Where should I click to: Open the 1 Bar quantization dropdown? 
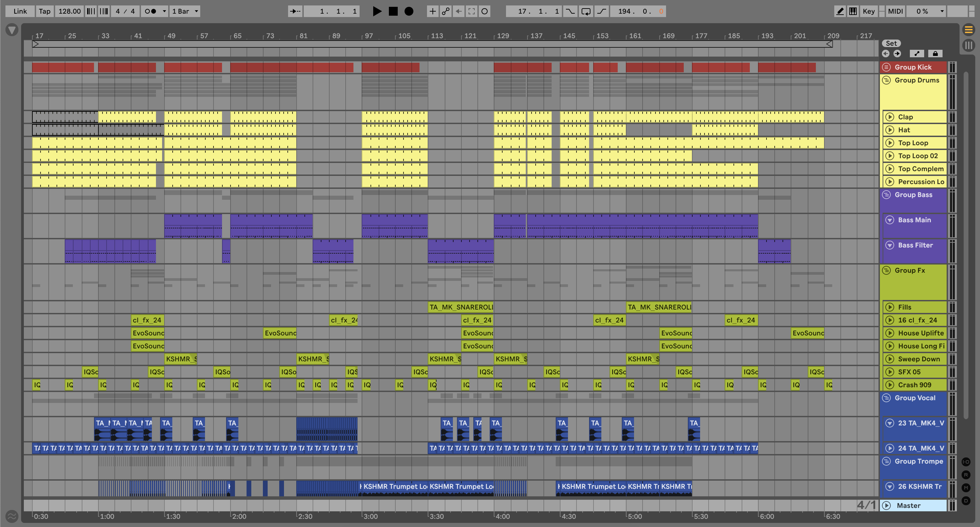(185, 11)
